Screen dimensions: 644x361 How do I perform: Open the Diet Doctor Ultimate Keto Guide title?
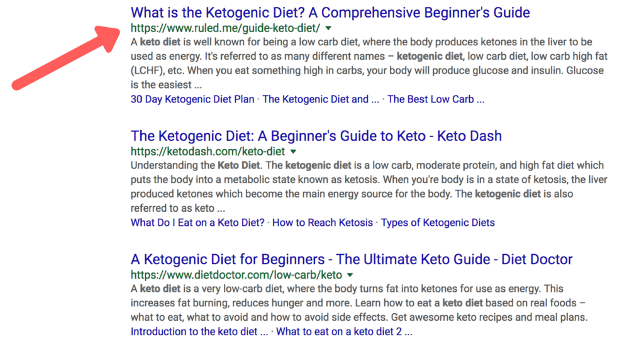pos(352,259)
